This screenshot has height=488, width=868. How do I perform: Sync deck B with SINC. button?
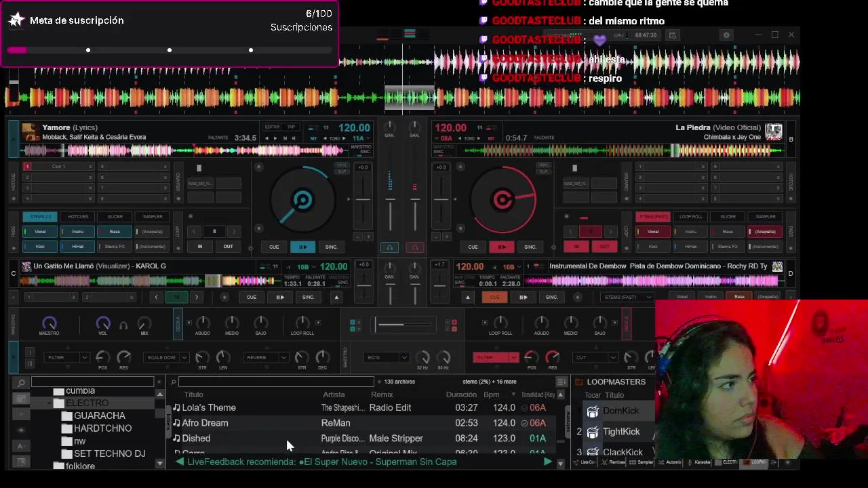[x=530, y=247]
